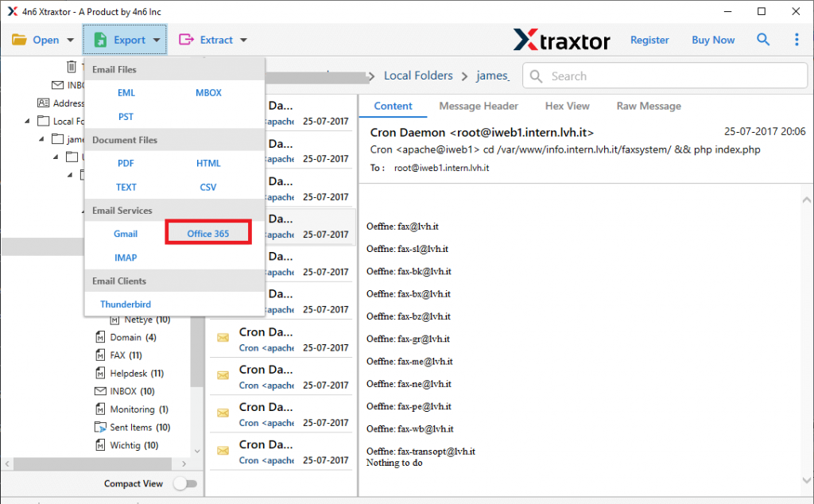Select the INBOX (10) folder

pyautogui.click(x=133, y=391)
